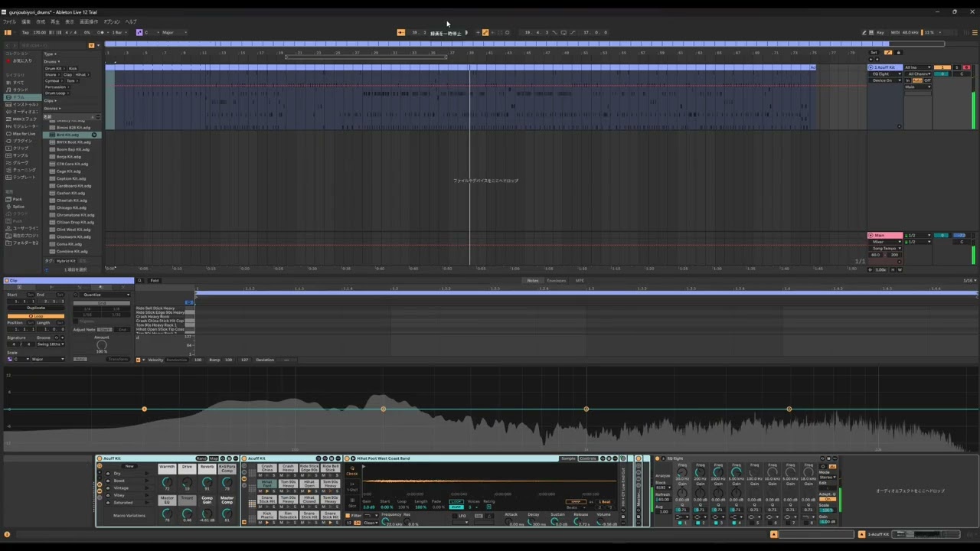Click the Fold button in MIDI editor
Viewport: 980px width, 551px height.
click(155, 281)
